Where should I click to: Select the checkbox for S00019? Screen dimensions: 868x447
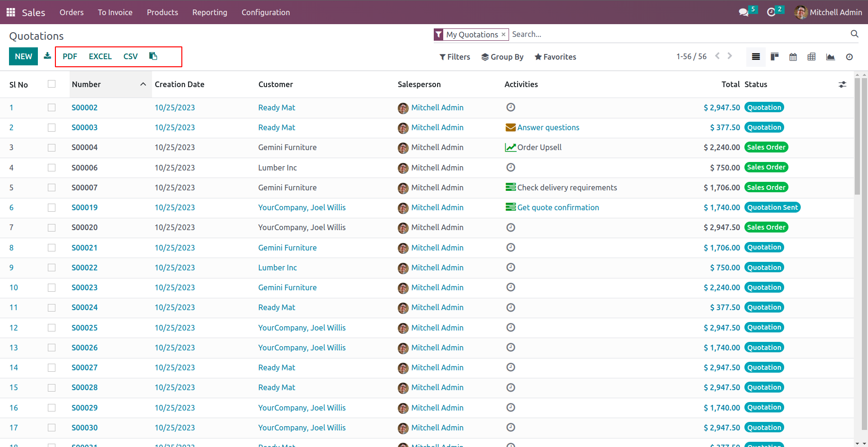(52, 207)
